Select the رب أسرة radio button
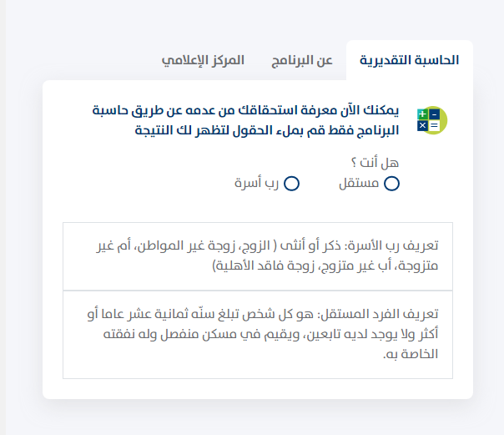The width and height of the screenshot is (504, 435). coord(292,184)
